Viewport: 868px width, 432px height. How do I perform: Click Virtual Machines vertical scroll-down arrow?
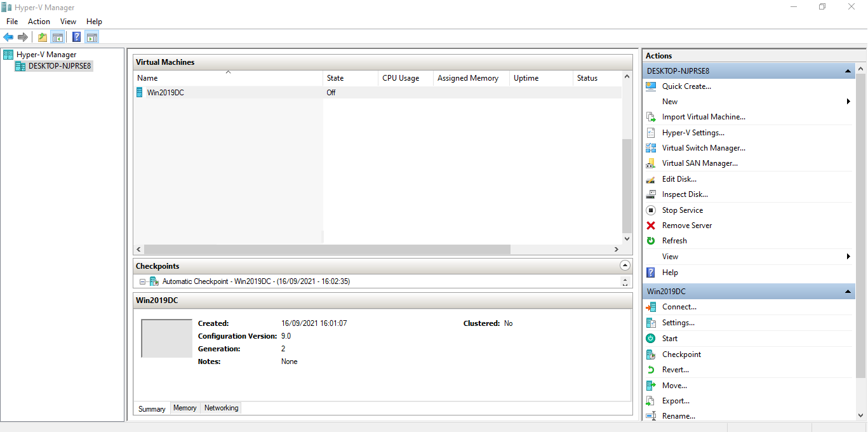(627, 240)
